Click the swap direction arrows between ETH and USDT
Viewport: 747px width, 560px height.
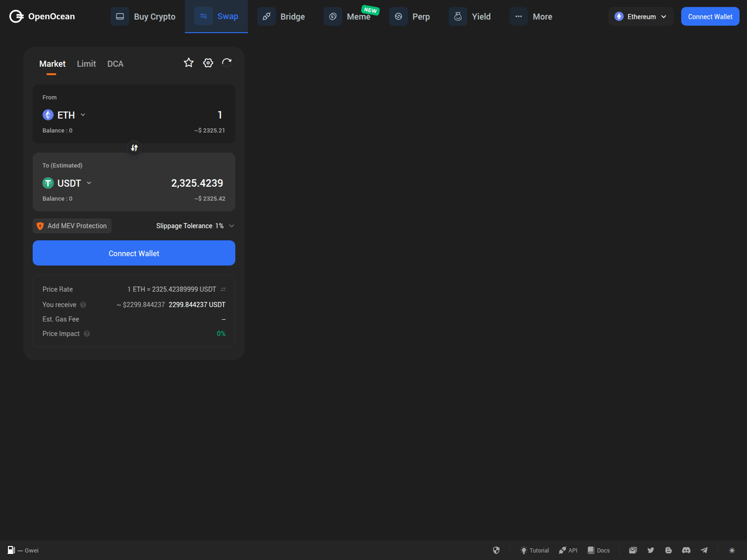click(x=134, y=148)
